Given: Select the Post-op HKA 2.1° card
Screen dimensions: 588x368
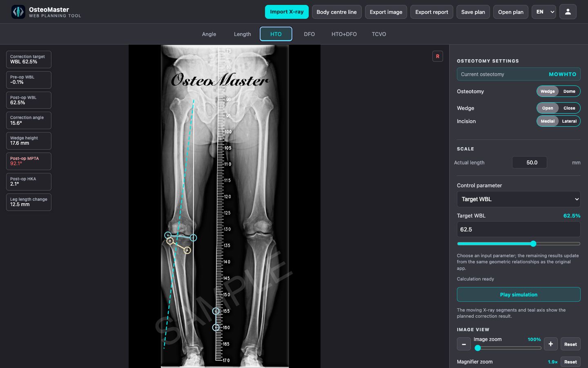Looking at the screenshot, I should point(29,182).
